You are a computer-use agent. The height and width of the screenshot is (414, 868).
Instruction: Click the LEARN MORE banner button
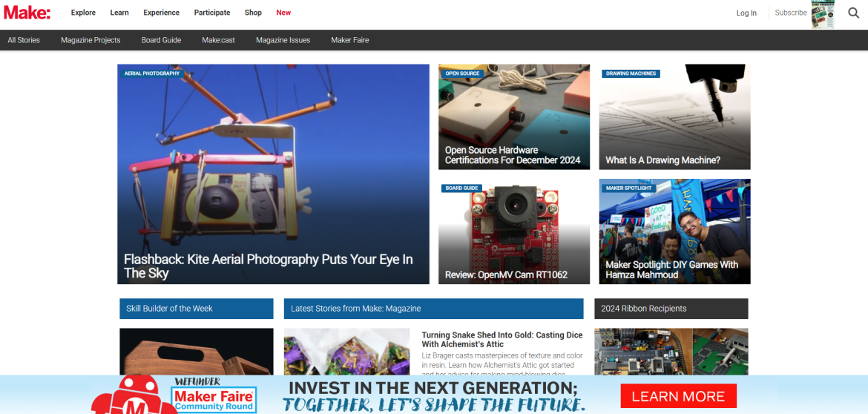(678, 395)
